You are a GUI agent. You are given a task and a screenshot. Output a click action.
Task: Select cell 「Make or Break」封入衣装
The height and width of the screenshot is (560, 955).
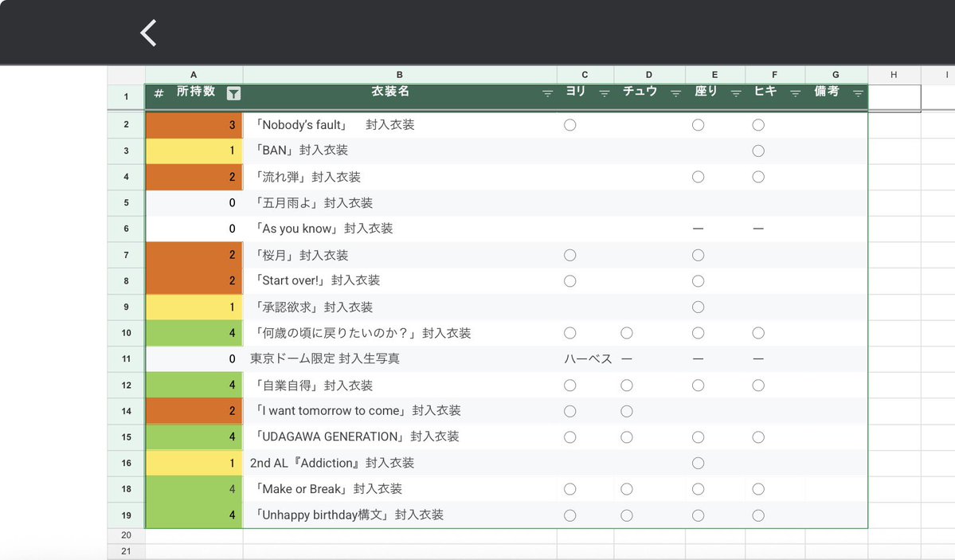400,488
